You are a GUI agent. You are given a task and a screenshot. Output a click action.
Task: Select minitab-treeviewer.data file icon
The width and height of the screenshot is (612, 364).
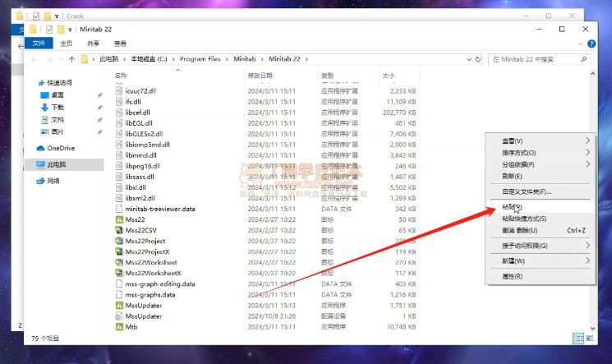[x=119, y=209]
